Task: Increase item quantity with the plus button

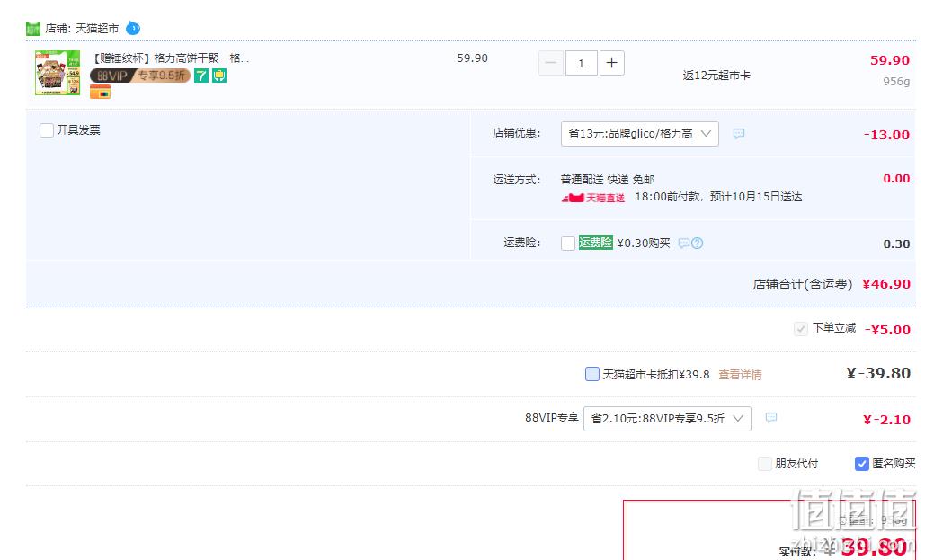Action: point(612,63)
